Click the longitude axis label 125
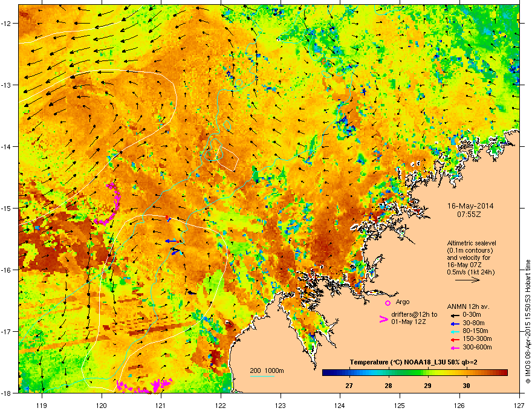Image resolution: width=532 pixels, height=411 pixels. [400, 405]
